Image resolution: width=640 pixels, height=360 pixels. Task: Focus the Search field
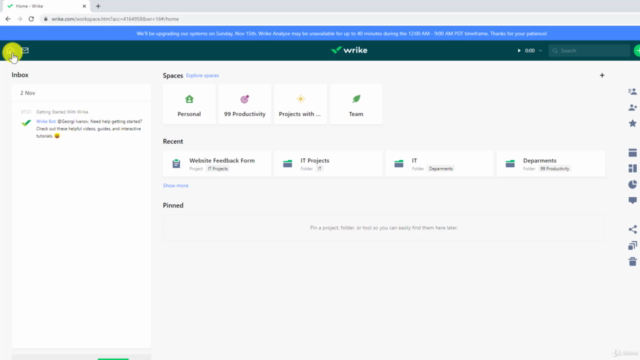pos(589,51)
